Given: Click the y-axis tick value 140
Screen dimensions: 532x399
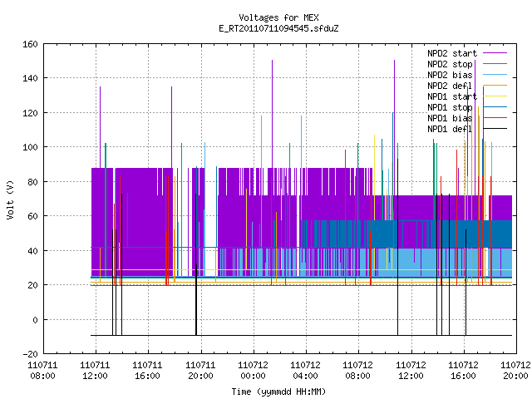Looking at the screenshot, I should tap(30, 78).
